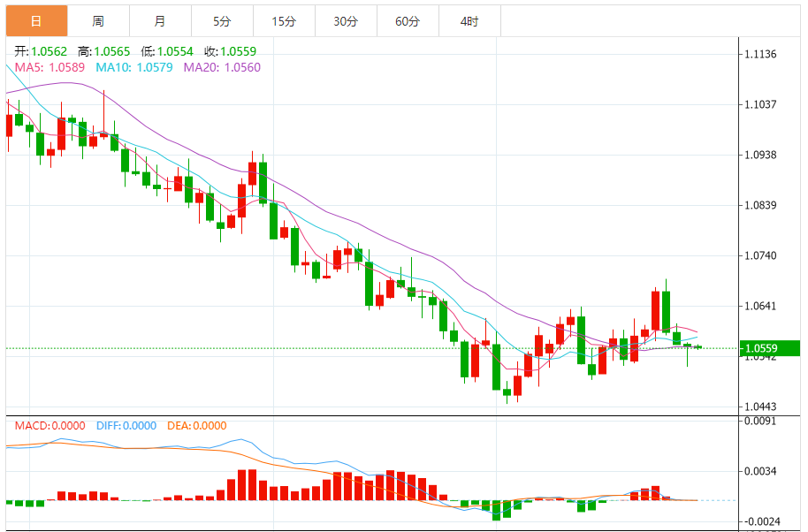Open the 4时 timeframe tab
Screen dimensions: 808x532
click(469, 21)
